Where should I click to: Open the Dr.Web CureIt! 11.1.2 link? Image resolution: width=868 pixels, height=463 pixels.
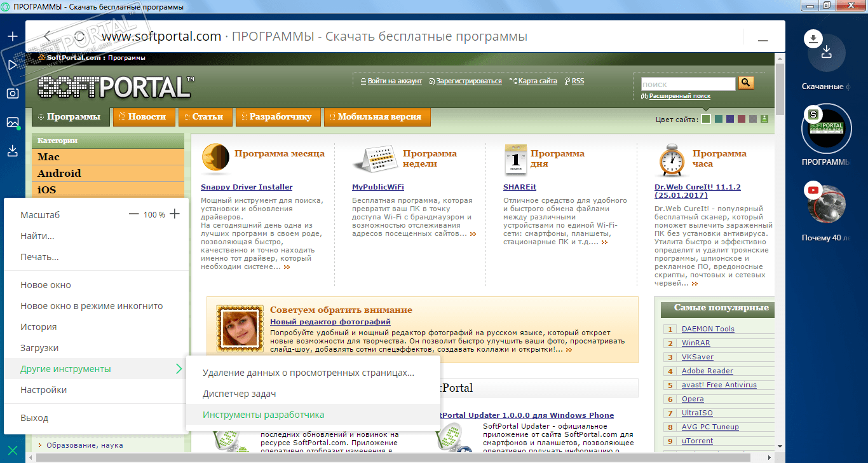point(697,191)
